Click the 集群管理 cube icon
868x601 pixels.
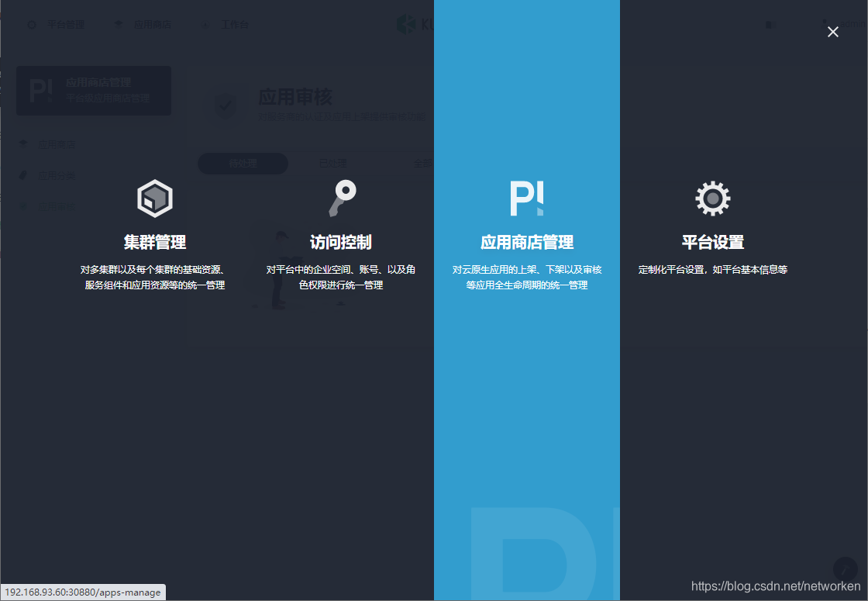(x=155, y=199)
